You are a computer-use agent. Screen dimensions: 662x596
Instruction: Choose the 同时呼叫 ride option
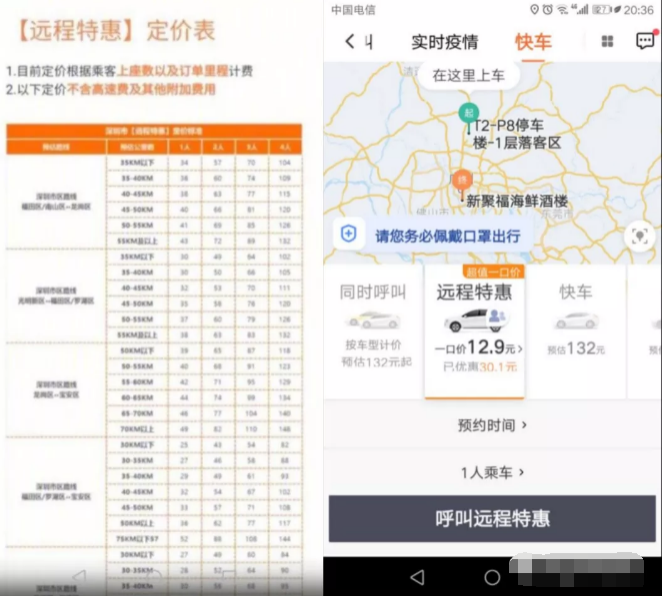[374, 331]
